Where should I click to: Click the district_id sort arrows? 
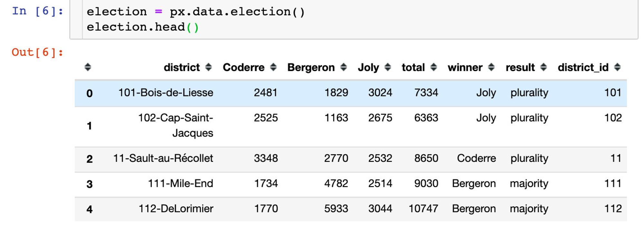point(617,67)
